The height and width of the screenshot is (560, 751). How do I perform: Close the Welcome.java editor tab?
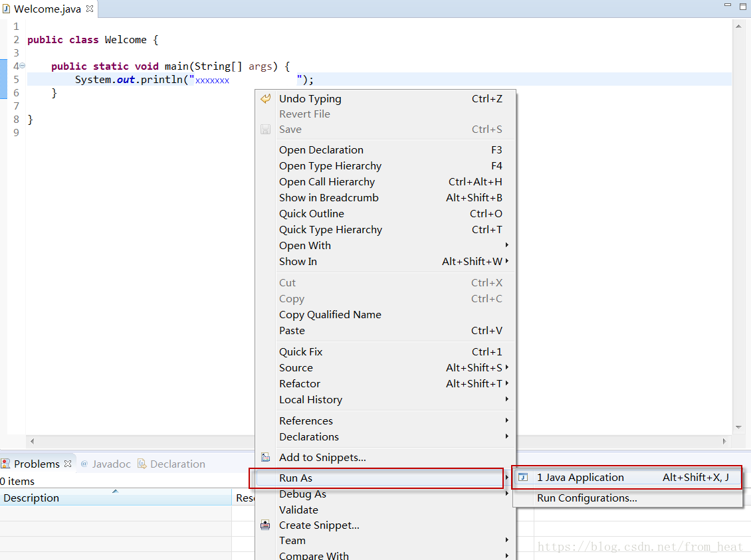pos(90,9)
